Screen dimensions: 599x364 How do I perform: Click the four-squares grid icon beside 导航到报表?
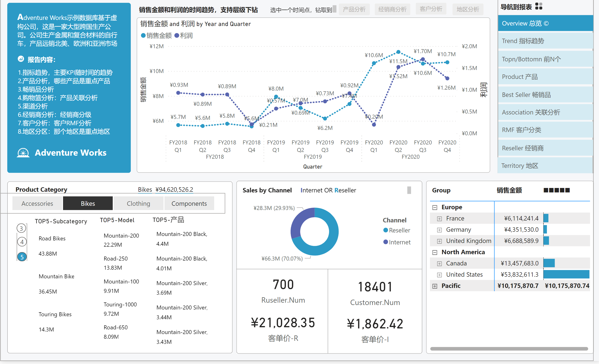(x=539, y=6)
